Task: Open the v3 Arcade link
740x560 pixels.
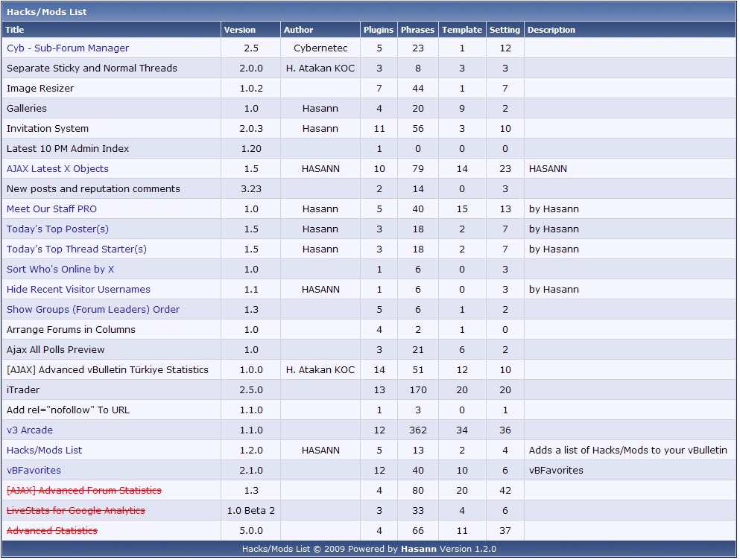Action: pyautogui.click(x=30, y=430)
